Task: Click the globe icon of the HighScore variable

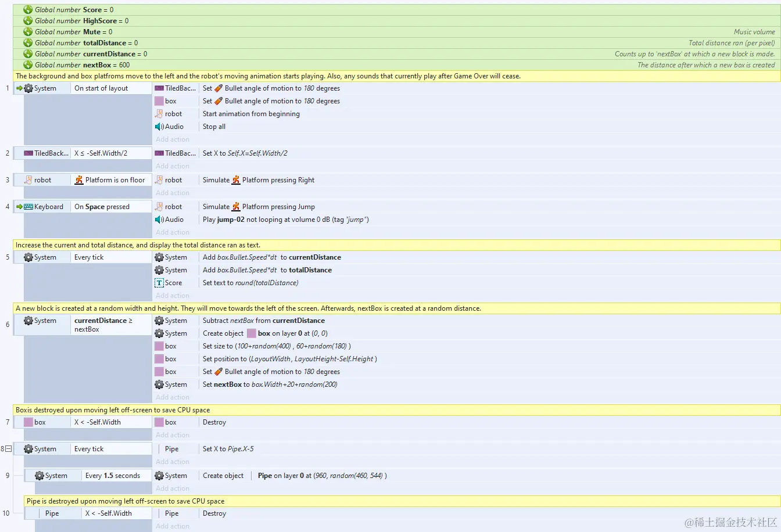Action: click(28, 21)
